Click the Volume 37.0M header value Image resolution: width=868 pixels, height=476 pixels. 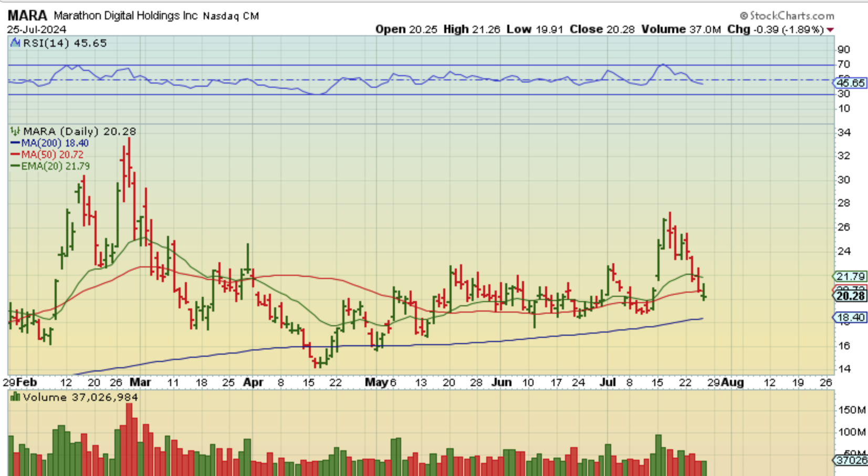pos(681,29)
